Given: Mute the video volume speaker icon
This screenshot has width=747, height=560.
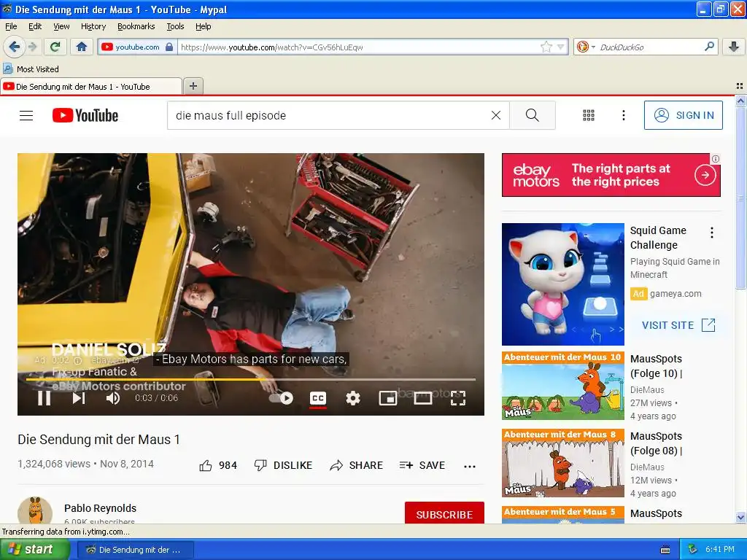Looking at the screenshot, I should pos(113,398).
